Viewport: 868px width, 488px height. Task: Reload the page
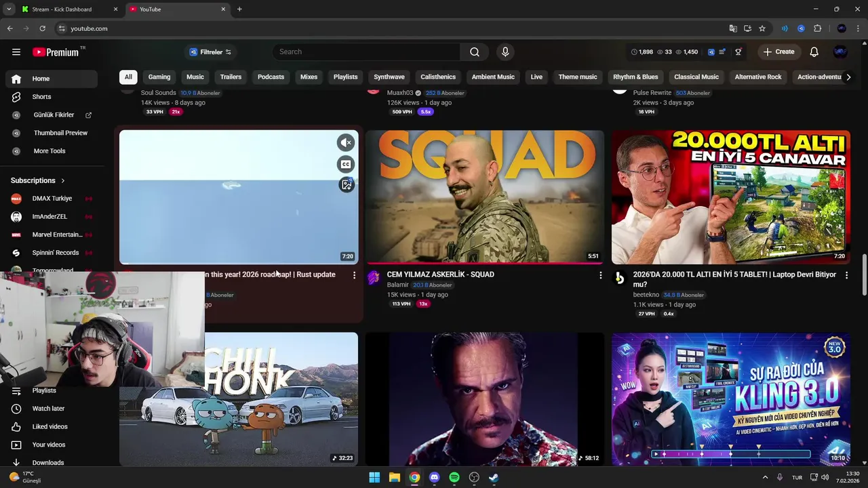pyautogui.click(x=42, y=28)
